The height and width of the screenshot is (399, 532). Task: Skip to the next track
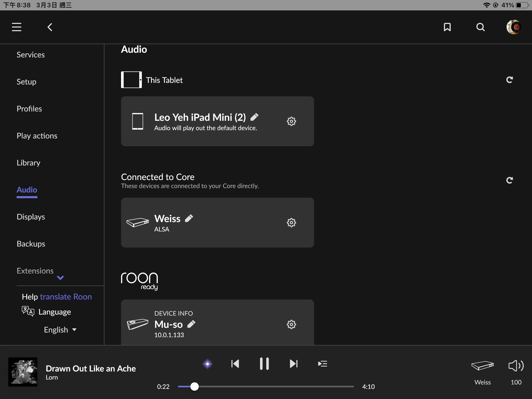pos(294,364)
